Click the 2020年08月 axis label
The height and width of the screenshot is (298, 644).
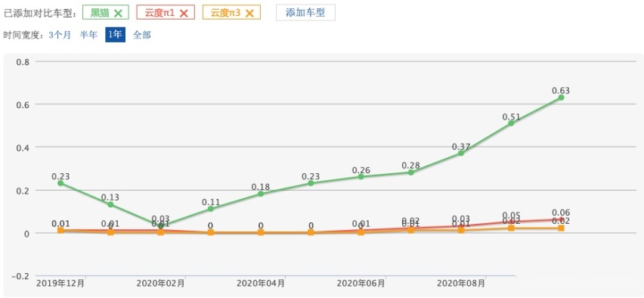pos(461,284)
